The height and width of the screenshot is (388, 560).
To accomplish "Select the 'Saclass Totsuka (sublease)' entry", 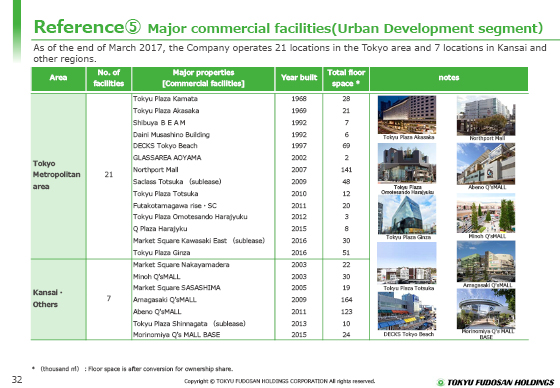I will pos(177,181).
